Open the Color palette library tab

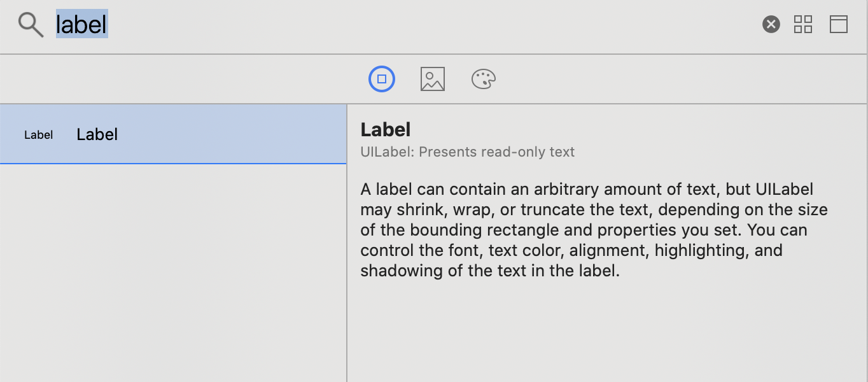coord(483,80)
